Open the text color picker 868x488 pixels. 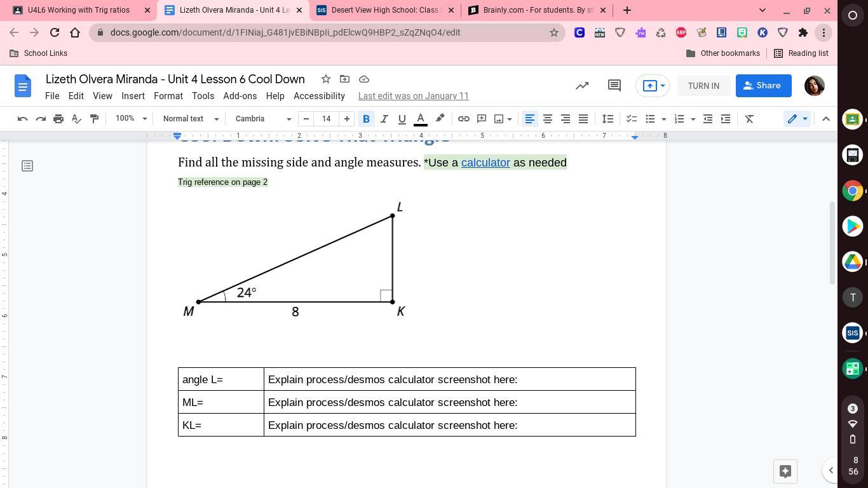(420, 119)
